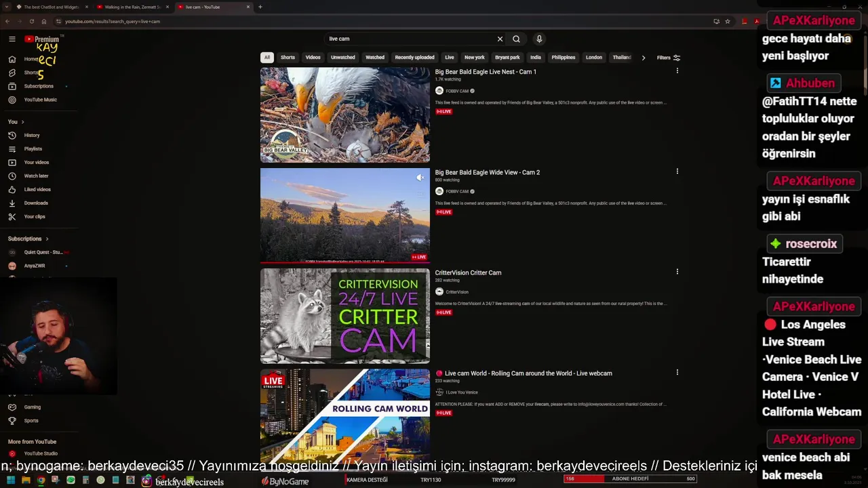This screenshot has width=868, height=488.
Task: Bookmark this page with the star
Action: point(728,21)
